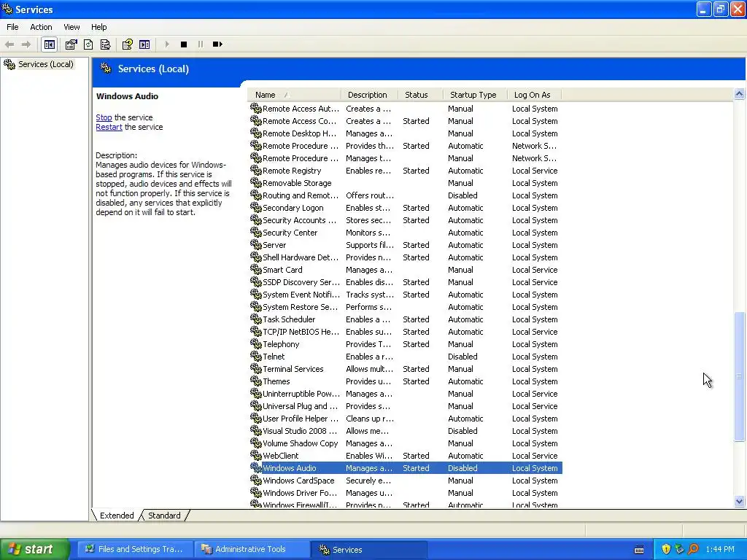The width and height of the screenshot is (747, 560).
Task: Click the Windows Start button
Action: [x=35, y=549]
